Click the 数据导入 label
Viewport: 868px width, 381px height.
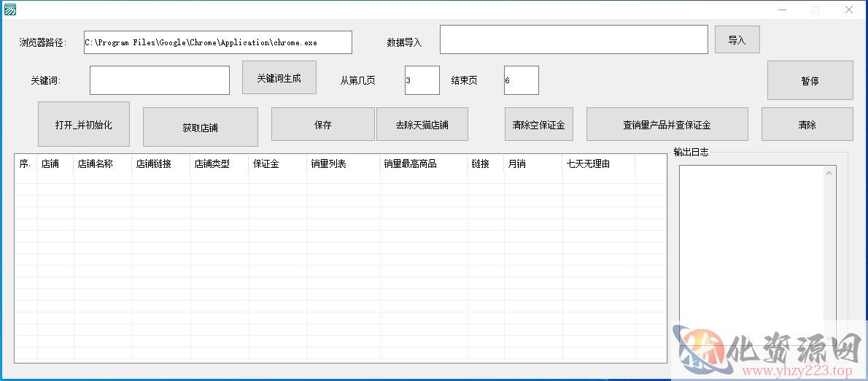pos(404,42)
